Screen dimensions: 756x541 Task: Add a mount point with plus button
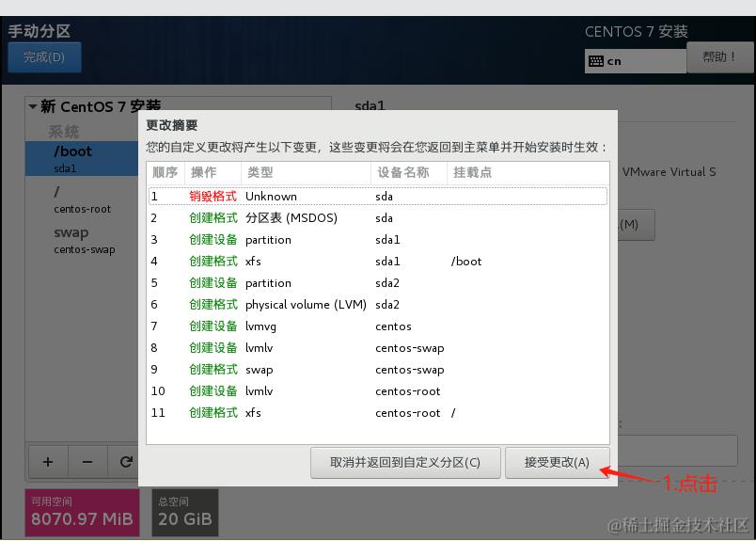(x=48, y=462)
